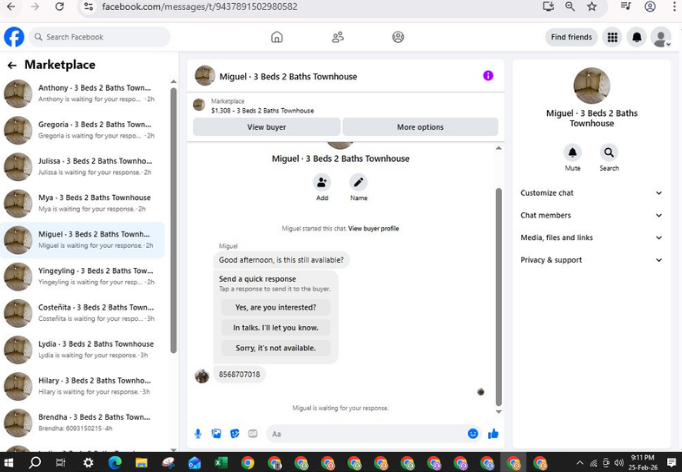Open the Windows action center notifications
Image resolution: width=682 pixels, height=472 pixels.
(671, 462)
